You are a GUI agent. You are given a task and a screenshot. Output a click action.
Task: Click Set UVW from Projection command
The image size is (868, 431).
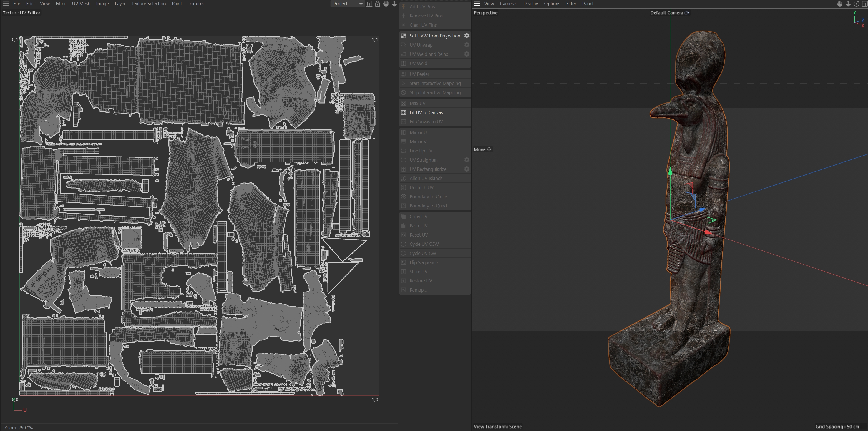[x=434, y=36]
